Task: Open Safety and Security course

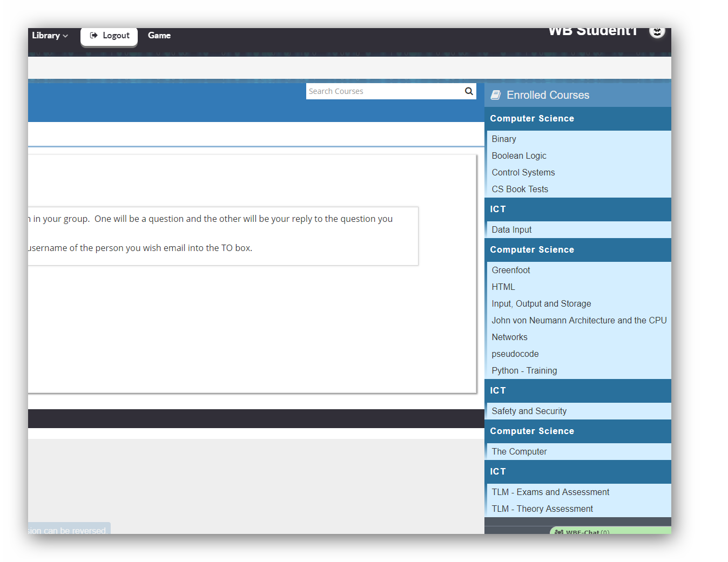Action: (x=529, y=411)
